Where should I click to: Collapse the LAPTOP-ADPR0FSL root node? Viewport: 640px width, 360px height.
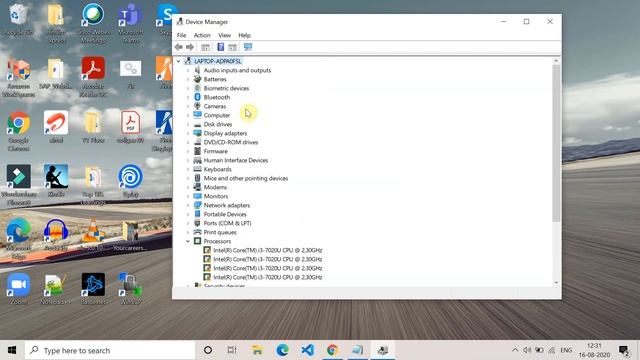[x=178, y=61]
